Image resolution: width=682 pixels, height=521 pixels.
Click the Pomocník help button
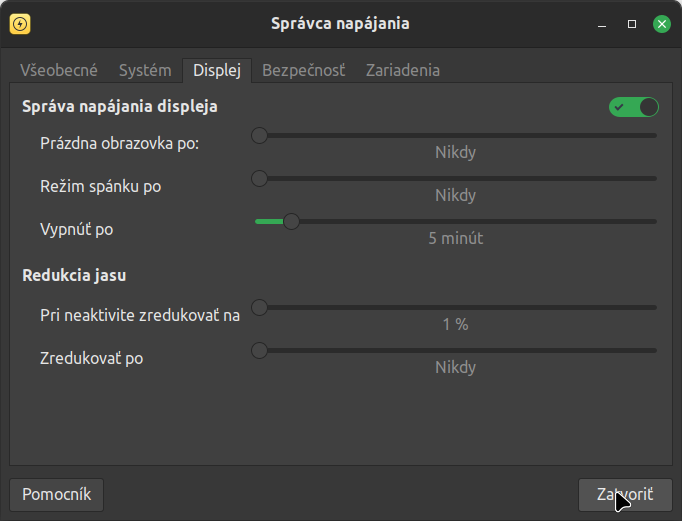tap(57, 494)
